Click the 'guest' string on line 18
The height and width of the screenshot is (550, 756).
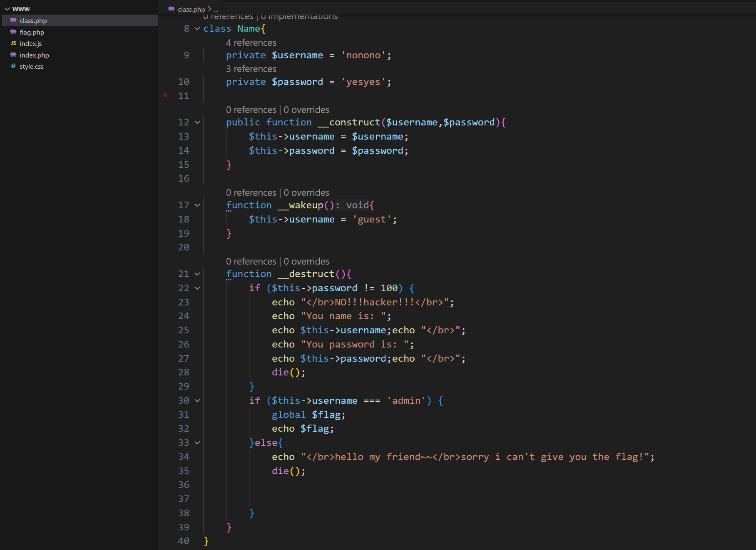pos(372,219)
